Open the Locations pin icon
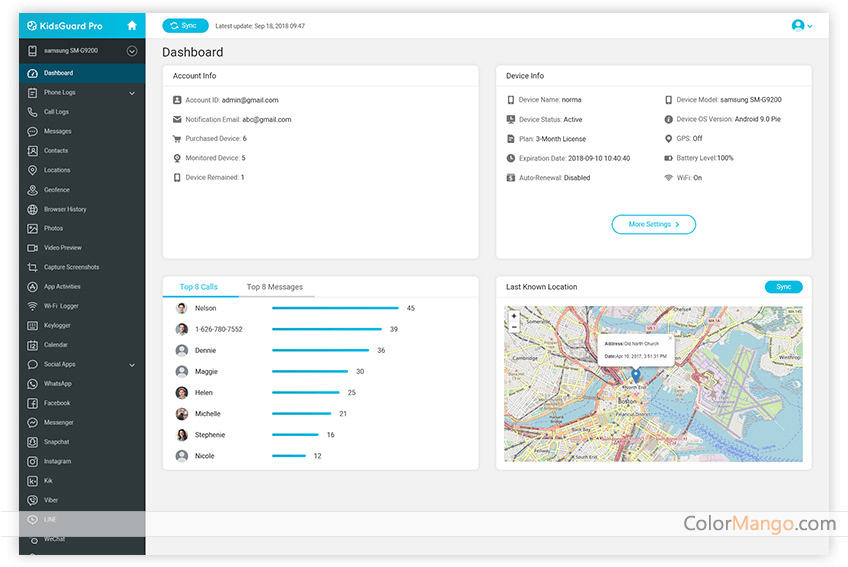Image resolution: width=848 pixels, height=567 pixels. point(32,170)
